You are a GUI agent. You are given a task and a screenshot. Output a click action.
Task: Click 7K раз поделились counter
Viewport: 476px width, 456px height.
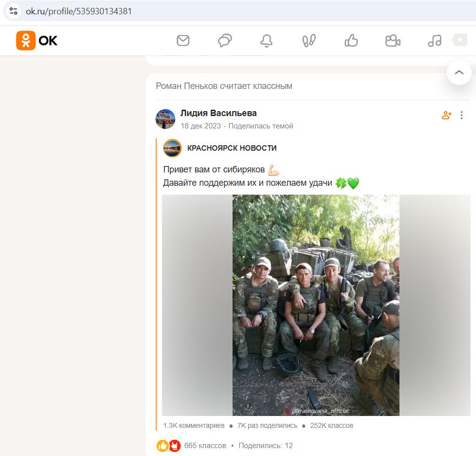coord(267,425)
